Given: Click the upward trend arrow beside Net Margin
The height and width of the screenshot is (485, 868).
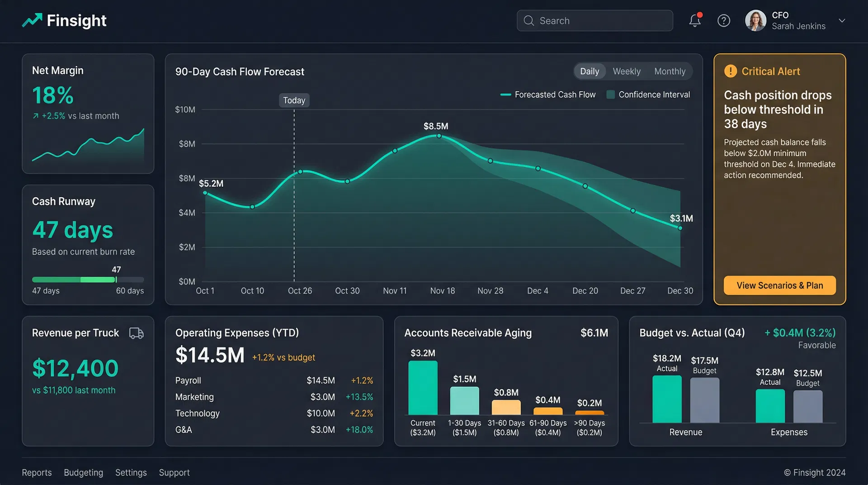Looking at the screenshot, I should pos(35,116).
